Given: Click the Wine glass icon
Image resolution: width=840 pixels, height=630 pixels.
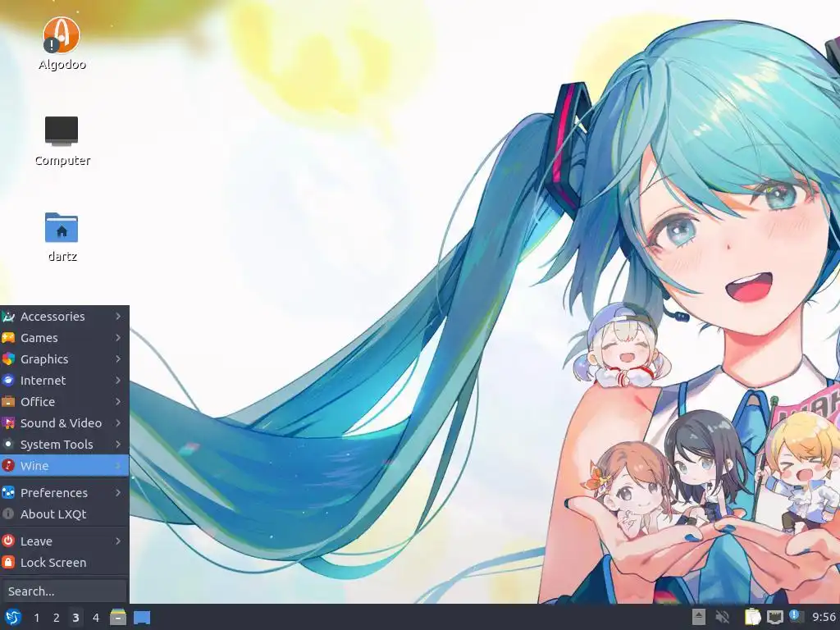Looking at the screenshot, I should pyautogui.click(x=8, y=466).
